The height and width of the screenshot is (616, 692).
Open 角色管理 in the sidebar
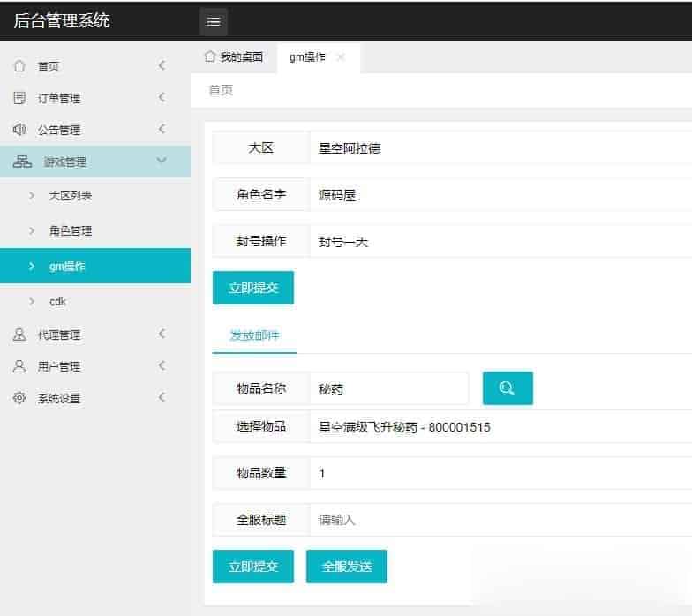71,231
